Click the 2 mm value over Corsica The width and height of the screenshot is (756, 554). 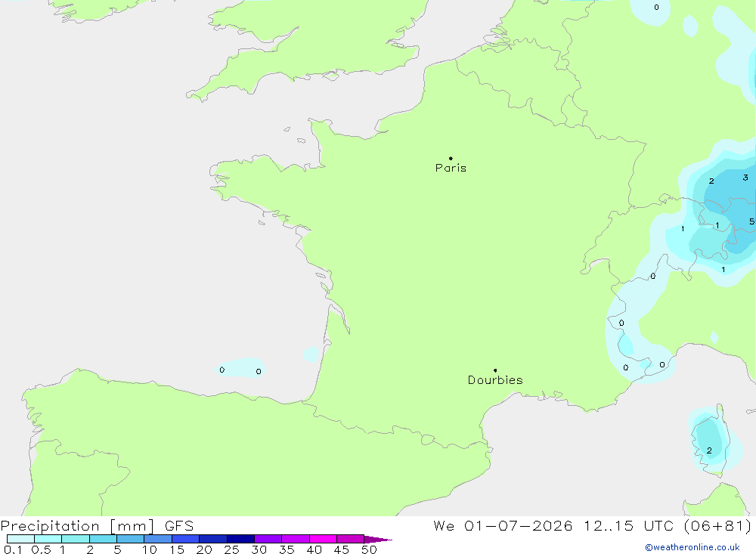[709, 450]
